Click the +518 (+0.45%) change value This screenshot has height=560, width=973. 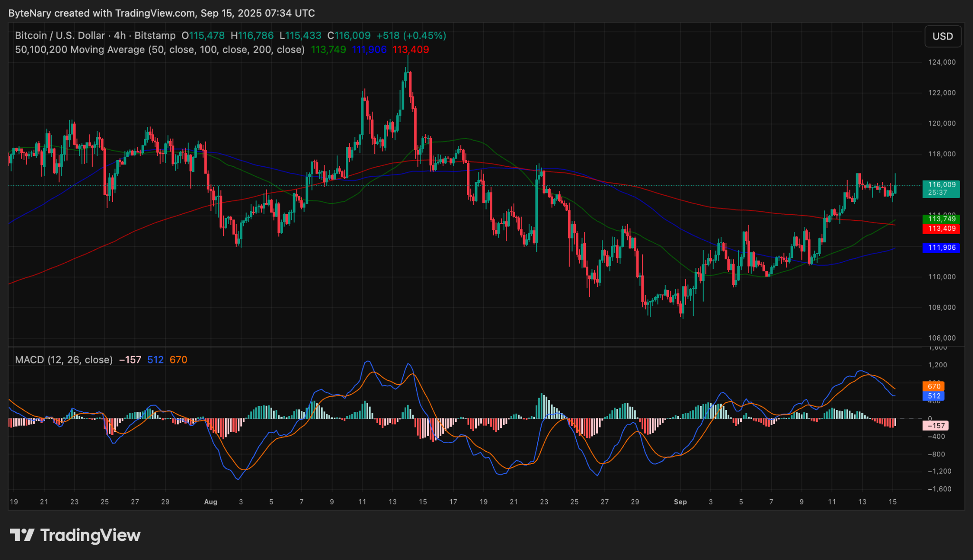(x=411, y=36)
